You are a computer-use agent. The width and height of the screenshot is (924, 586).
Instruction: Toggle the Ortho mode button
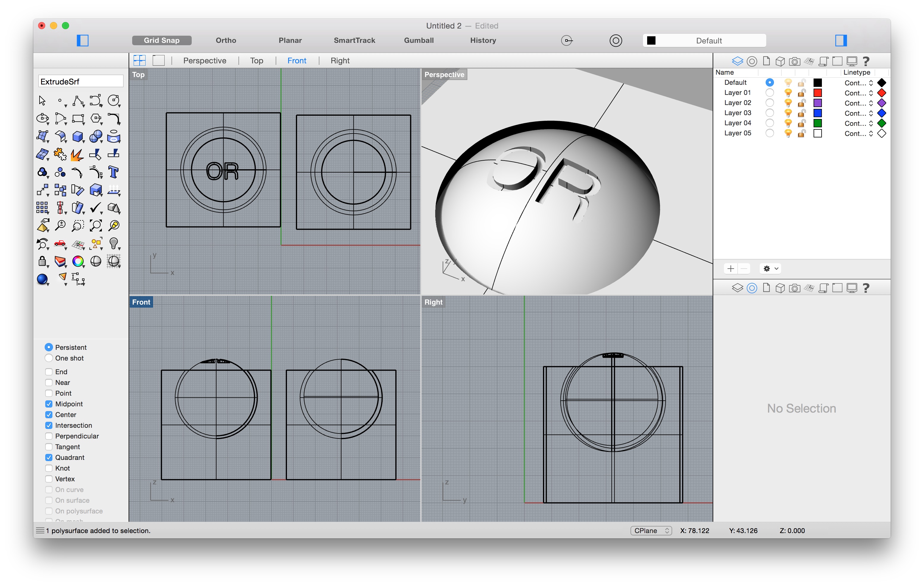pyautogui.click(x=226, y=40)
